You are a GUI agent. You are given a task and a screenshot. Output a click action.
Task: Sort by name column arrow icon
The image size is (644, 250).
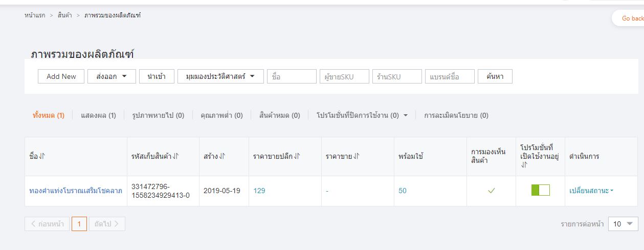tap(42, 156)
